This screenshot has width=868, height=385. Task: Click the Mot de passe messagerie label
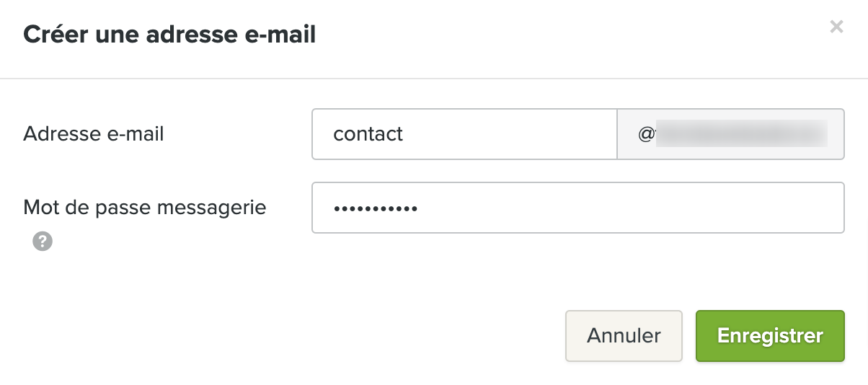145,208
